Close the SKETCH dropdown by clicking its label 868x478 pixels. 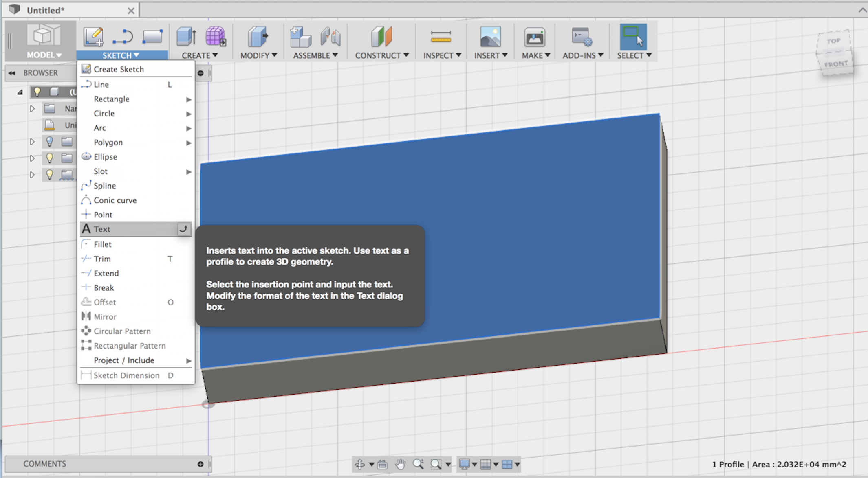coord(121,55)
